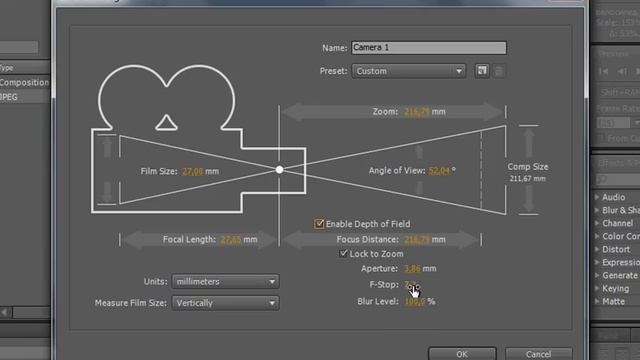Expand the Audio effects category
The image size is (640, 360).
[x=597, y=197]
